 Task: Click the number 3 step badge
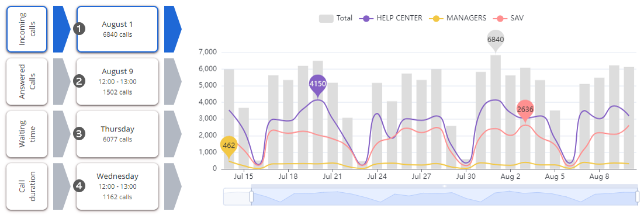click(x=79, y=134)
